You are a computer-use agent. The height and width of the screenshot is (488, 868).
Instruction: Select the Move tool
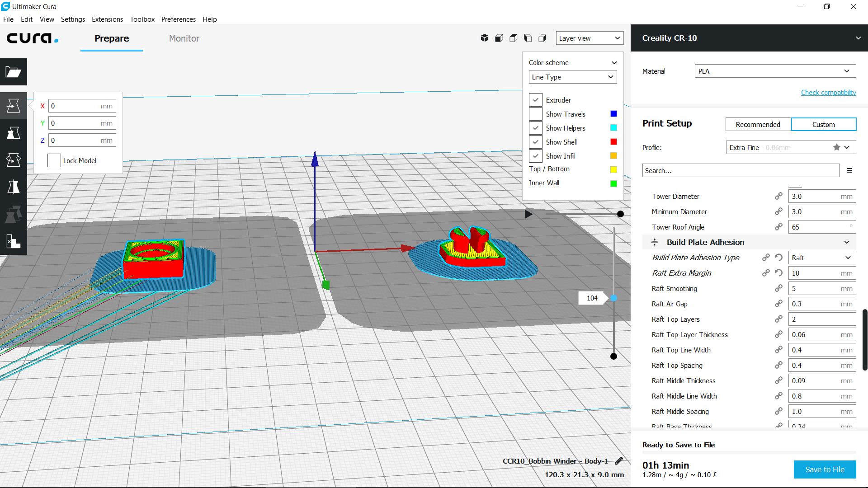[x=14, y=105]
